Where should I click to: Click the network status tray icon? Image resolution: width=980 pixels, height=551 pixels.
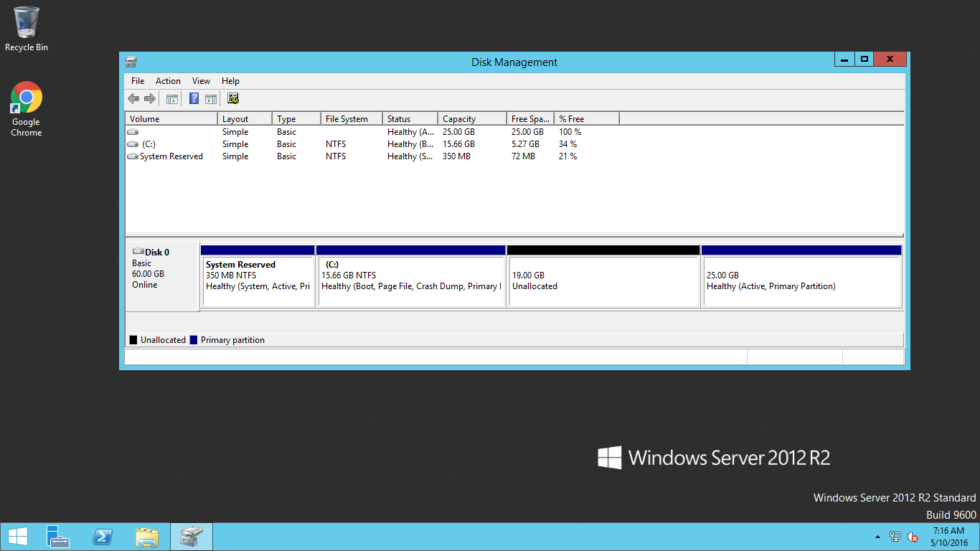895,537
